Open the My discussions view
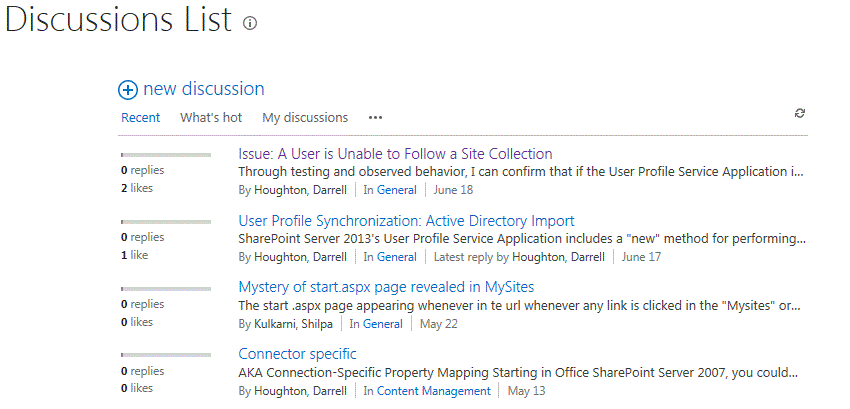Image resolution: width=850 pixels, height=409 pixels. pyautogui.click(x=305, y=118)
